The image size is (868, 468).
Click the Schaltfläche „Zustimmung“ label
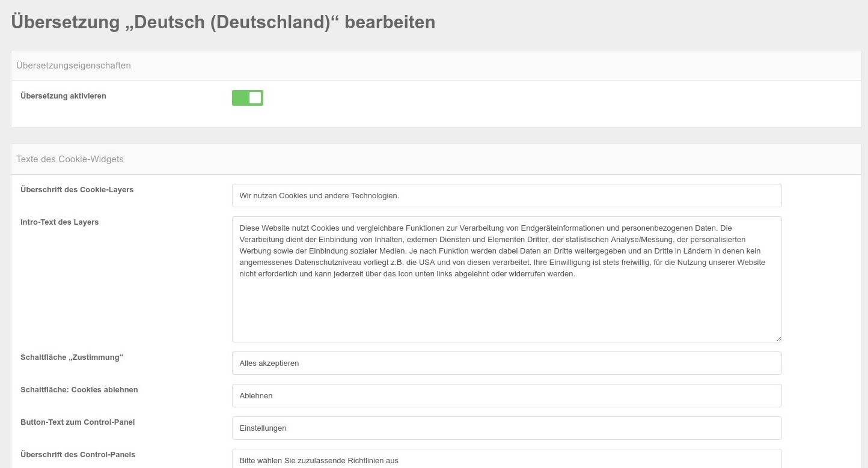[72, 357]
